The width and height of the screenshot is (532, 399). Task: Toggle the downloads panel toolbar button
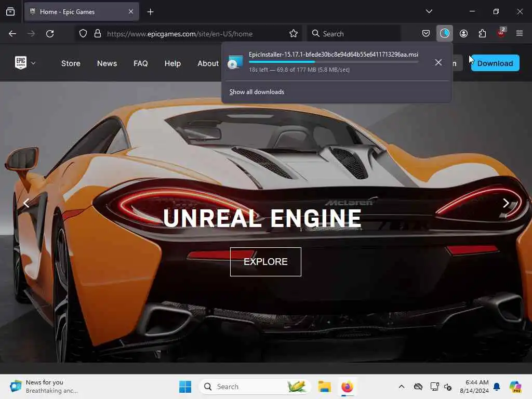[445, 33]
